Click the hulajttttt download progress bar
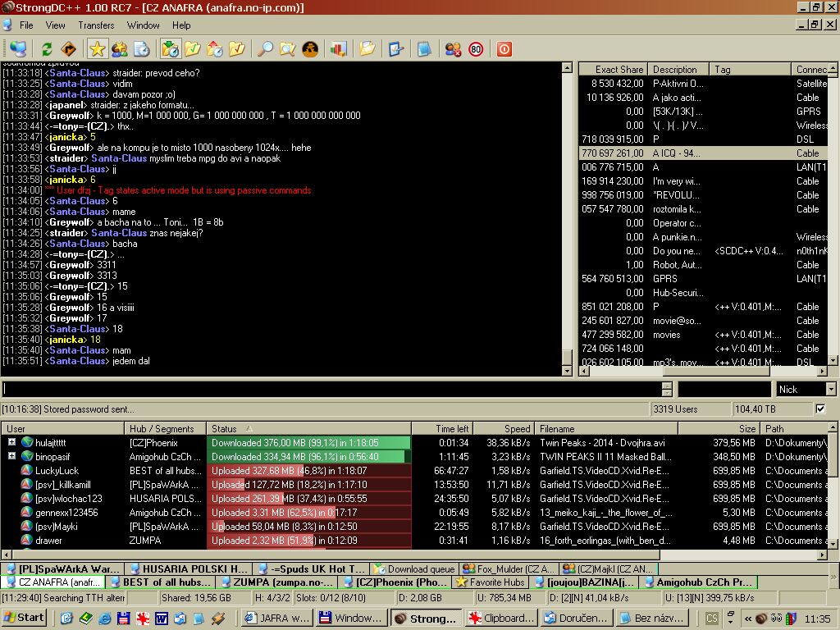This screenshot has width=840, height=630. coord(309,442)
